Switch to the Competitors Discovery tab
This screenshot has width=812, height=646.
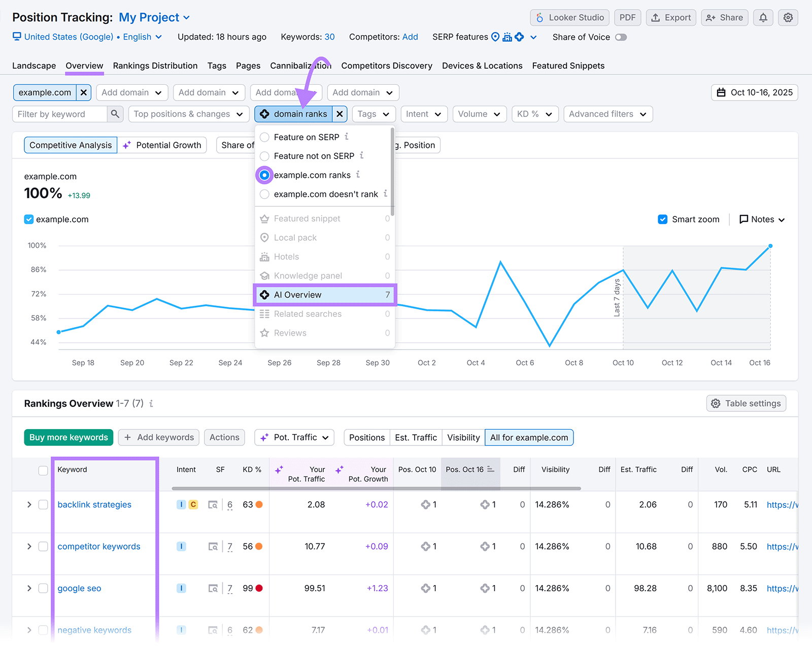pos(387,66)
